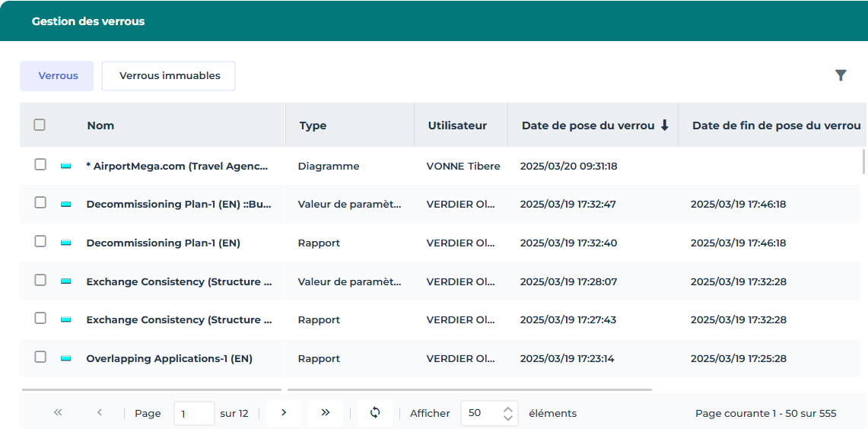
Task: Click the page number input field
Action: tap(193, 414)
